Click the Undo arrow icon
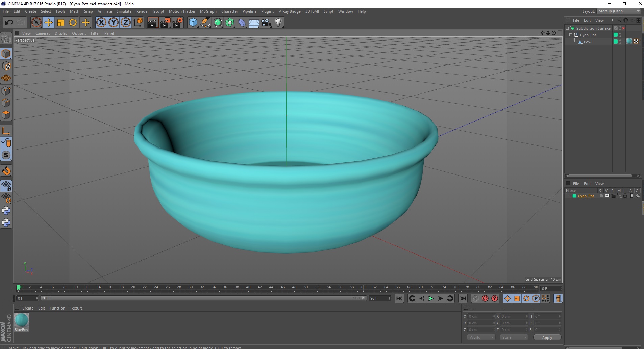The image size is (644, 349). coord(9,23)
